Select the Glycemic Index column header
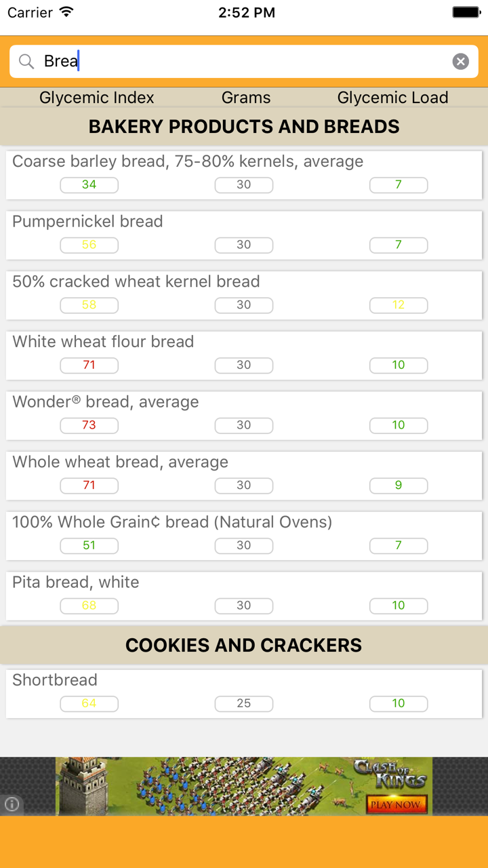This screenshot has height=868, width=488. click(x=96, y=98)
